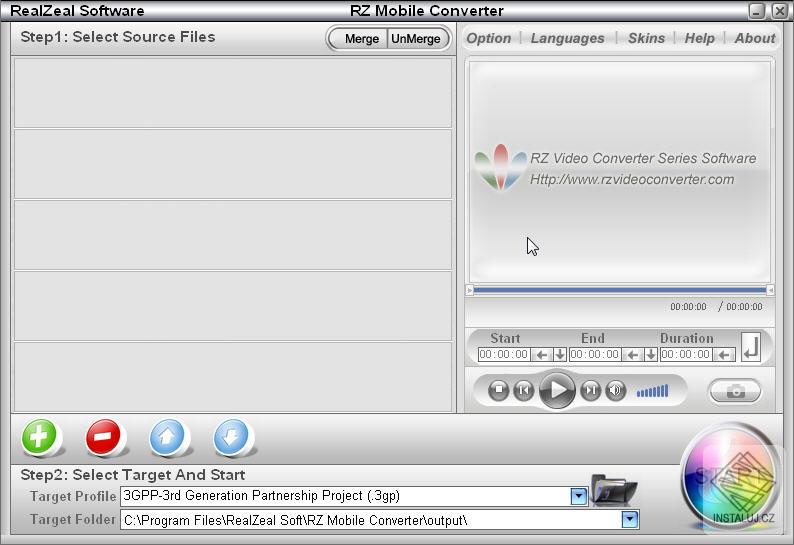The width and height of the screenshot is (794, 545).
Task: Click the Target Profile 3GPP combo box
Action: [x=354, y=496]
